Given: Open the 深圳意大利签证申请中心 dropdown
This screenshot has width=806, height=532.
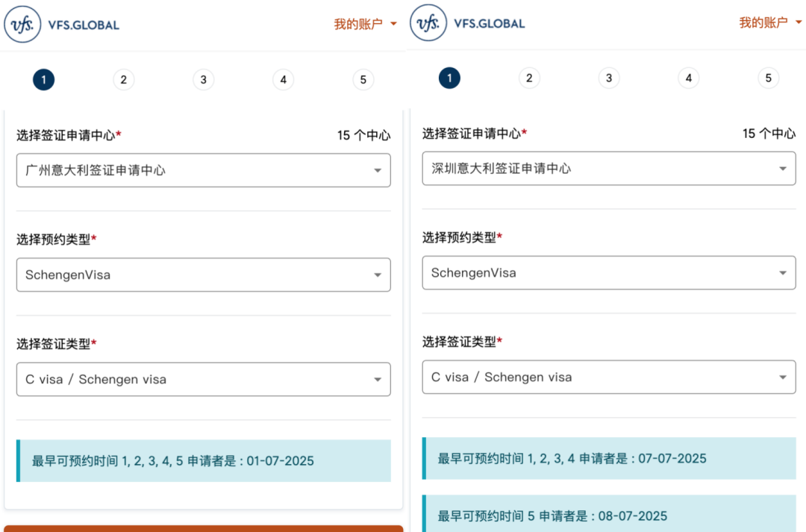Looking at the screenshot, I should (609, 168).
